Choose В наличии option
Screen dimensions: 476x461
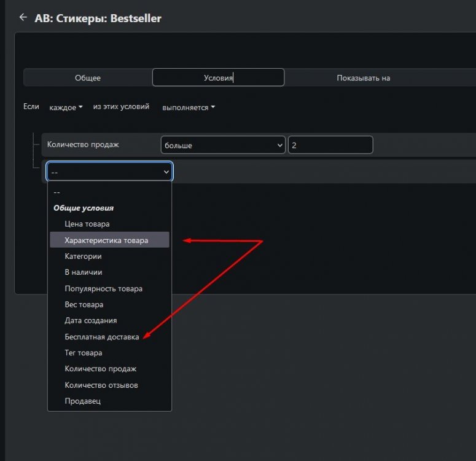(109, 272)
